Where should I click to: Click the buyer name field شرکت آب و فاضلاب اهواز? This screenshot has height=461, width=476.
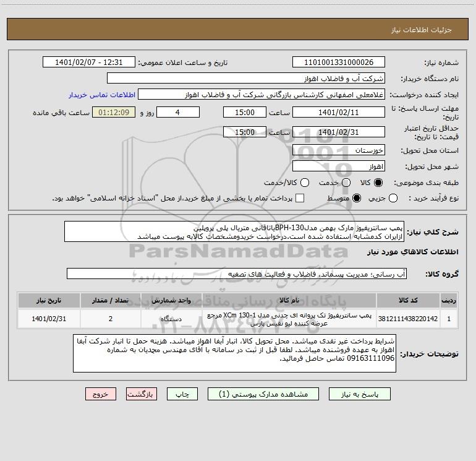coord(246,79)
